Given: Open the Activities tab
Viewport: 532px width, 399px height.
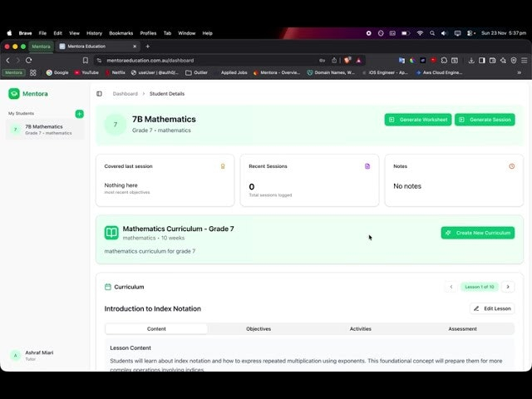Looking at the screenshot, I should pos(360,329).
